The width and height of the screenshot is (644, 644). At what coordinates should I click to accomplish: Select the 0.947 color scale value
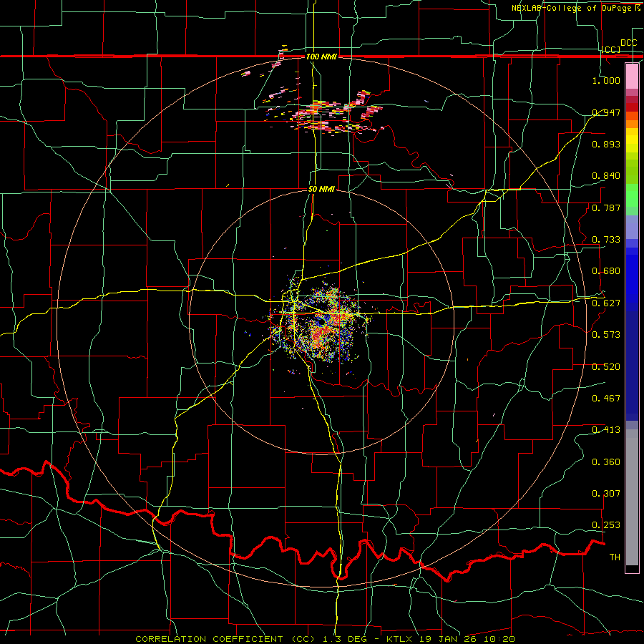pos(606,112)
